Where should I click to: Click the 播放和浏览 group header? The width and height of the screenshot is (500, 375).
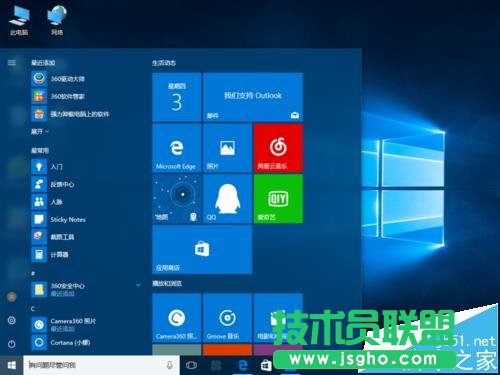tap(167, 283)
